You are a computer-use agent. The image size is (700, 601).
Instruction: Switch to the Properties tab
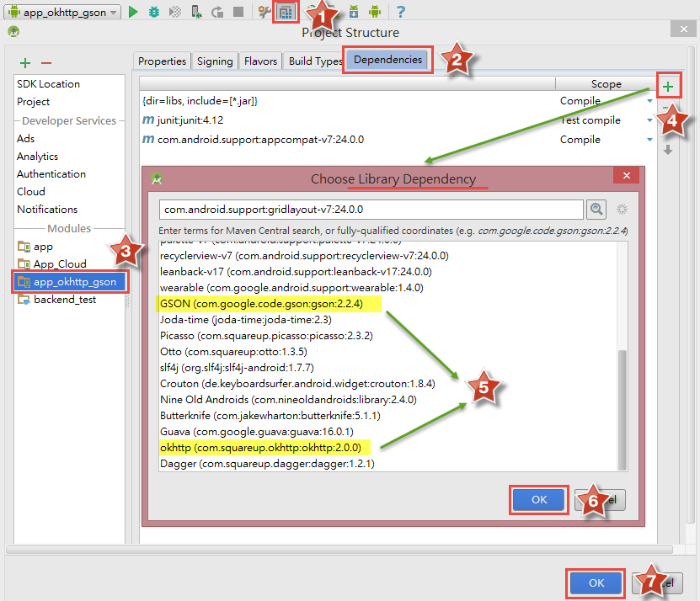click(162, 61)
